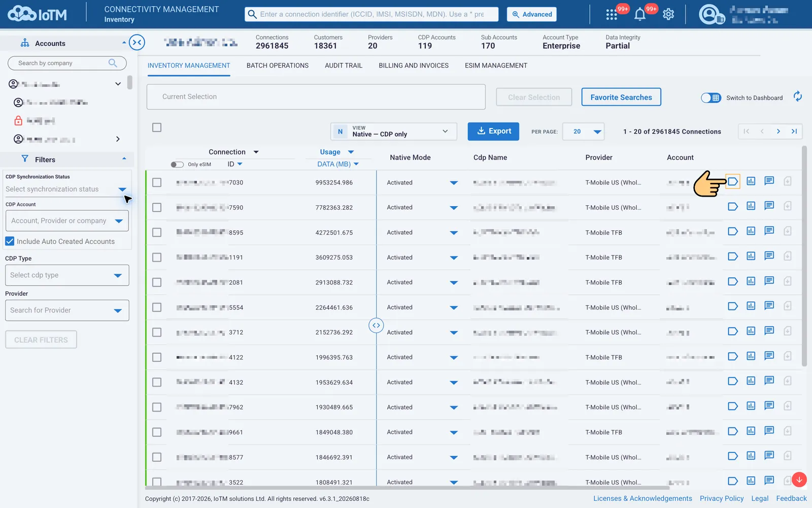Open Native Mode dropdown for row 7030
812x508 pixels.
pos(454,183)
